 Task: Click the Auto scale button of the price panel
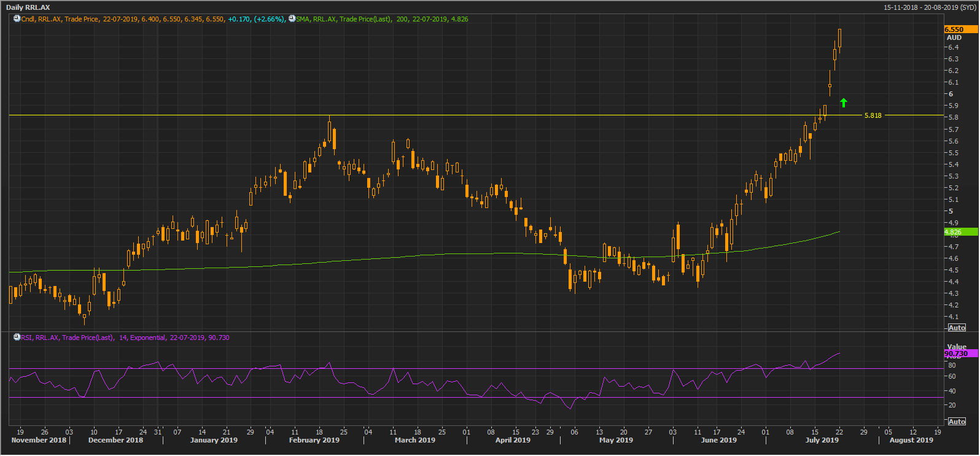pos(957,328)
